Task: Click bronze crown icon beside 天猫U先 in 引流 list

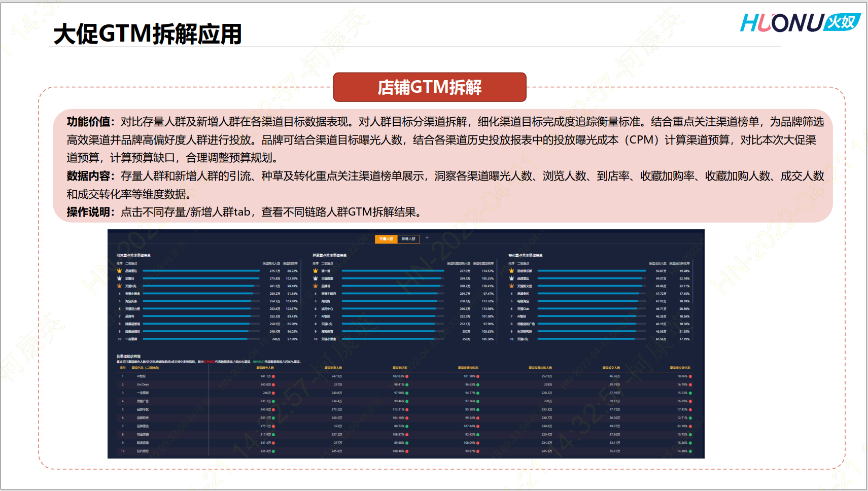Action: pyautogui.click(x=120, y=286)
